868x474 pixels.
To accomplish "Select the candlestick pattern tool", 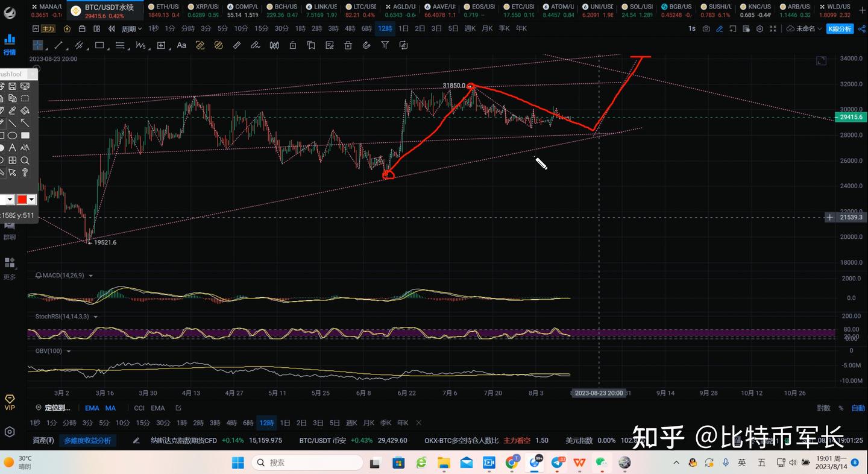I will point(274,45).
